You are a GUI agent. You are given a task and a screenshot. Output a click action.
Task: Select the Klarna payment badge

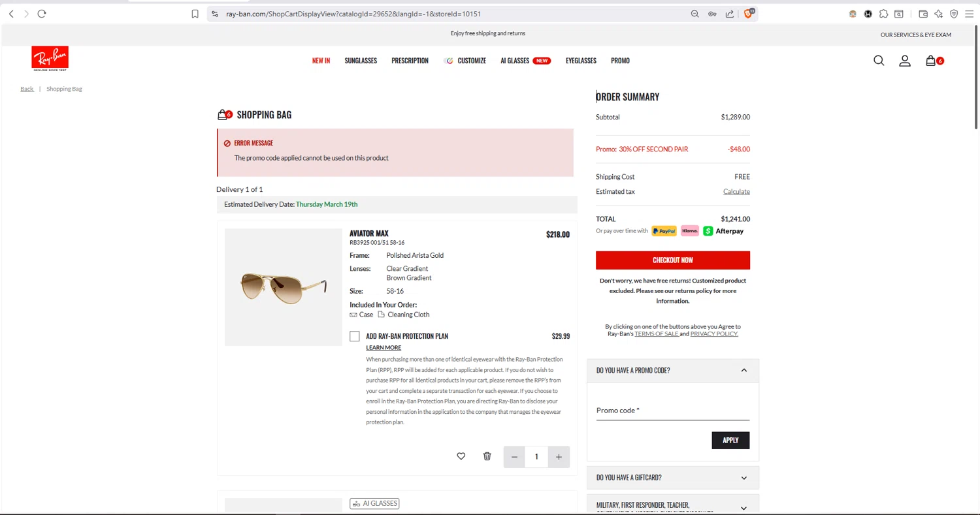coord(689,231)
